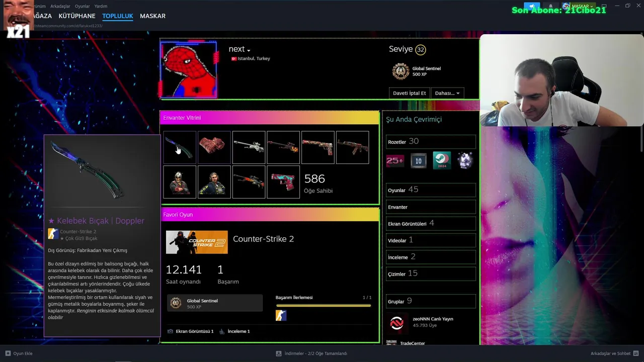The height and width of the screenshot is (362, 644).
Task: Click the level 32 circle badge
Action: click(421, 49)
